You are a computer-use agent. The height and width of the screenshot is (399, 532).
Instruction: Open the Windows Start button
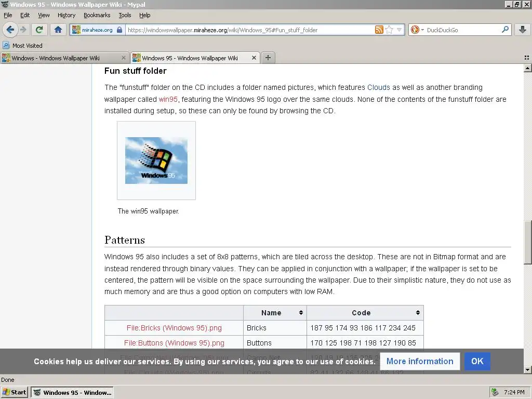point(14,393)
